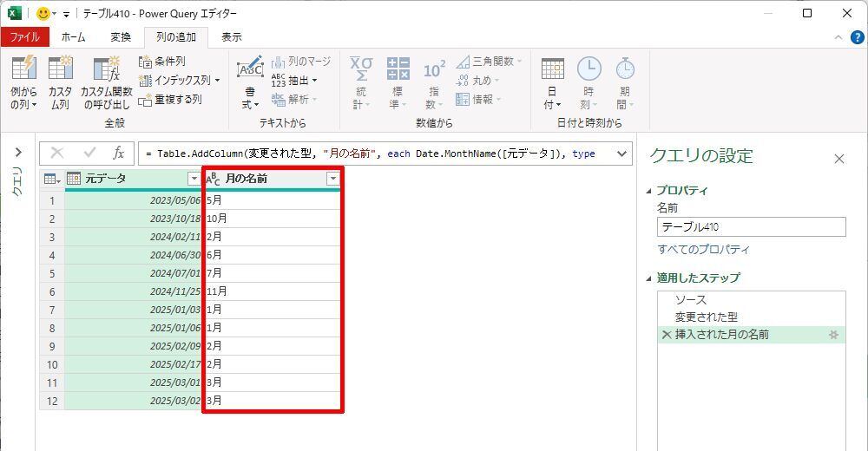This screenshot has width=868, height=451.
Task: Open Statistics (統計) number menu
Action: click(361, 82)
